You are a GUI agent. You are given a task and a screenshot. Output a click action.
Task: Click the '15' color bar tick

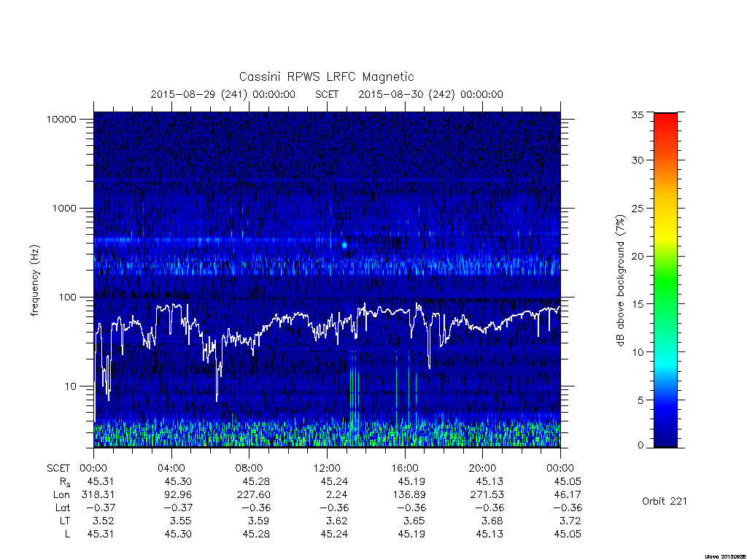pos(638,304)
